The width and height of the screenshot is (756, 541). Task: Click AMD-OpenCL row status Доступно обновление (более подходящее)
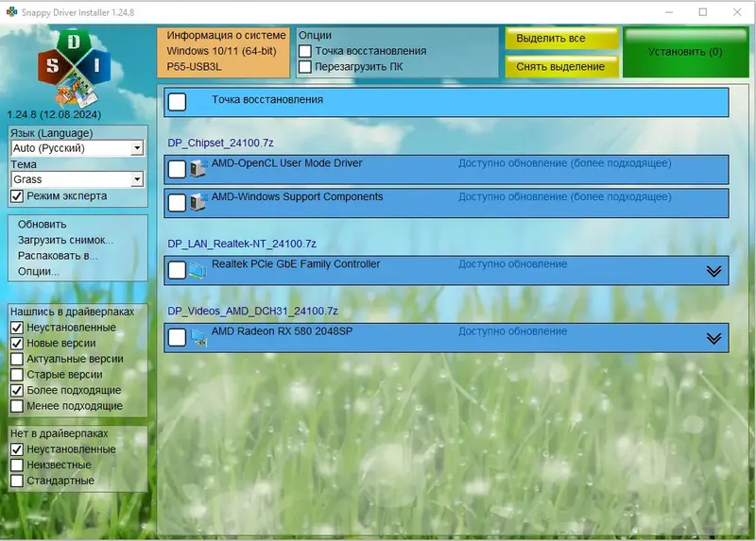click(x=564, y=163)
